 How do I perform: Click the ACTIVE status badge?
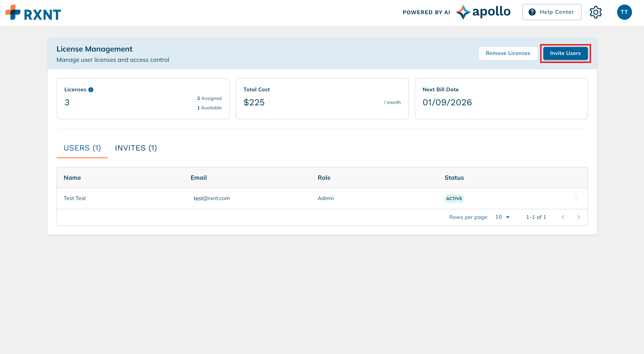click(454, 198)
